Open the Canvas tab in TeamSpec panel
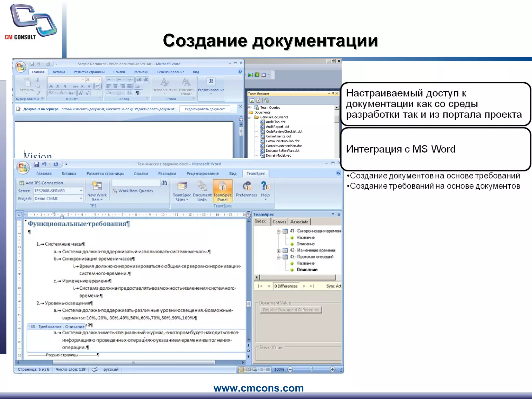Viewport: 532px width, 399px height. pos(279,222)
